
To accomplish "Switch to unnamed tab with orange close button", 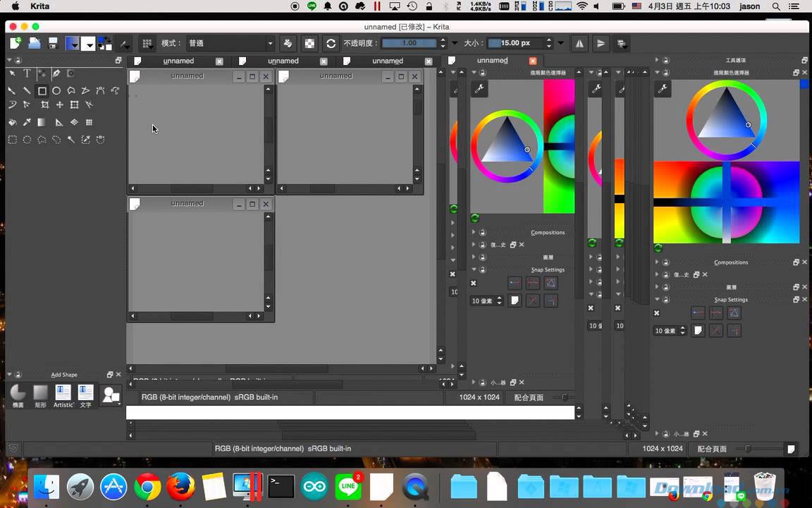I will (x=492, y=61).
